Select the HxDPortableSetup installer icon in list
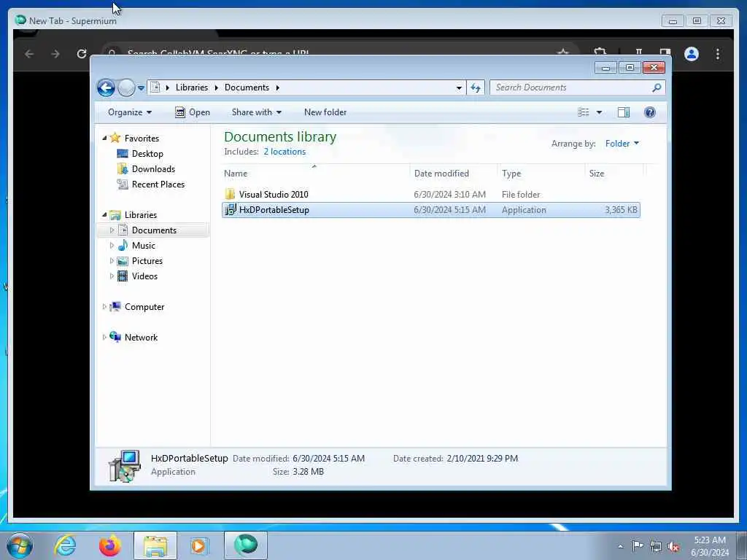 tap(230, 210)
